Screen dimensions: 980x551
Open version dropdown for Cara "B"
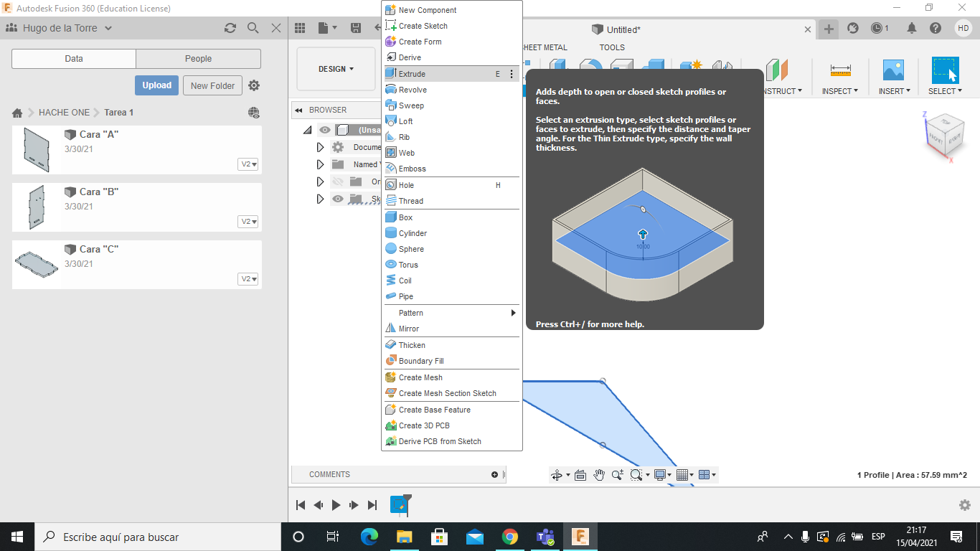click(248, 222)
